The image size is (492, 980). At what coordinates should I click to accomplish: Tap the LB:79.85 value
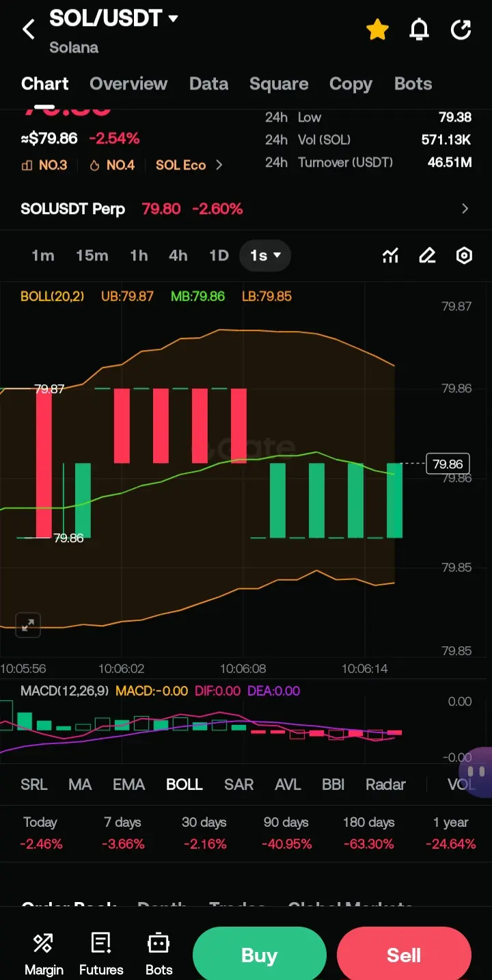tap(266, 297)
